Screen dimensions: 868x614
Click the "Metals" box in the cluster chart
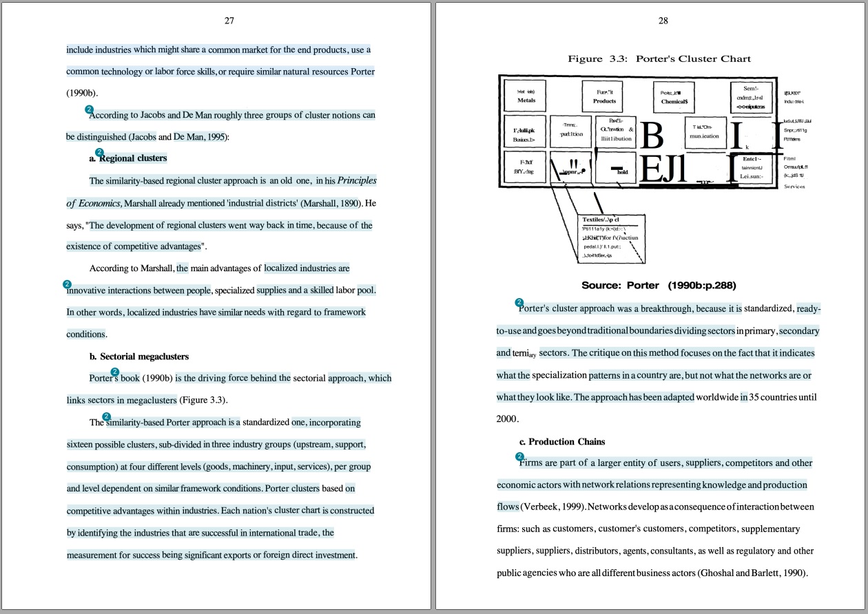pos(526,96)
